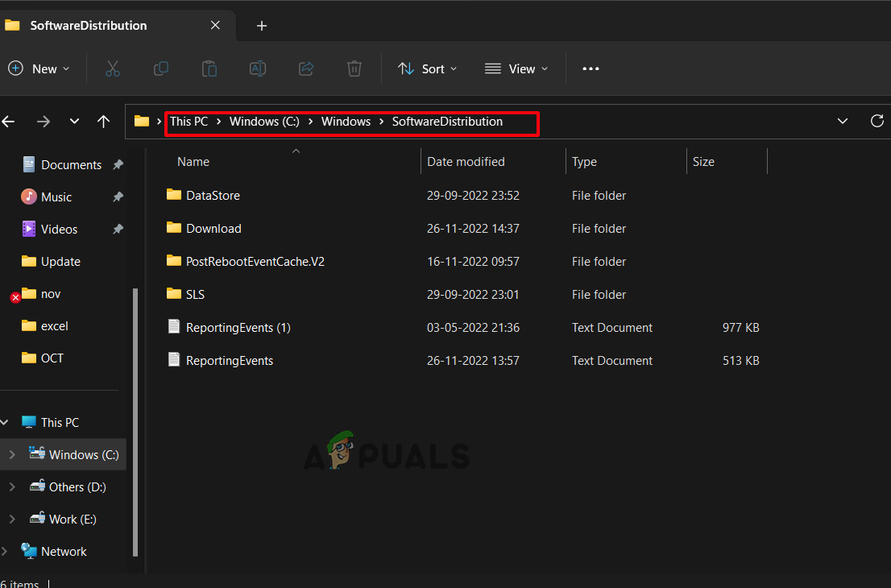Click the Cut scissors icon
The height and width of the screenshot is (588, 891).
click(x=113, y=68)
